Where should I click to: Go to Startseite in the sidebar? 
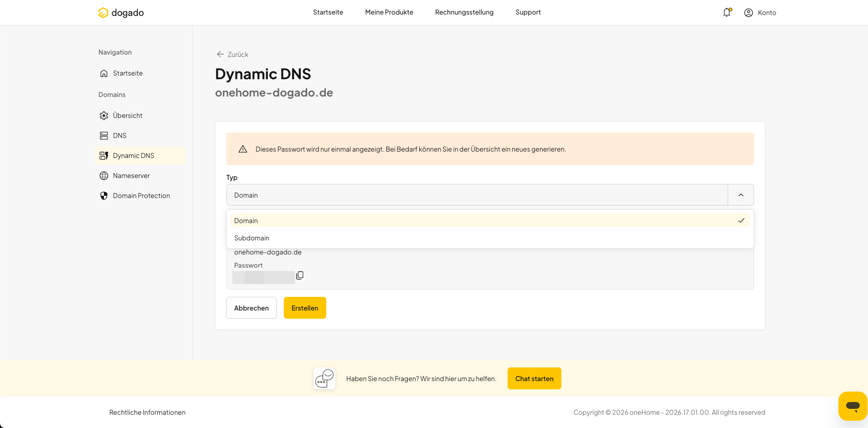click(128, 73)
